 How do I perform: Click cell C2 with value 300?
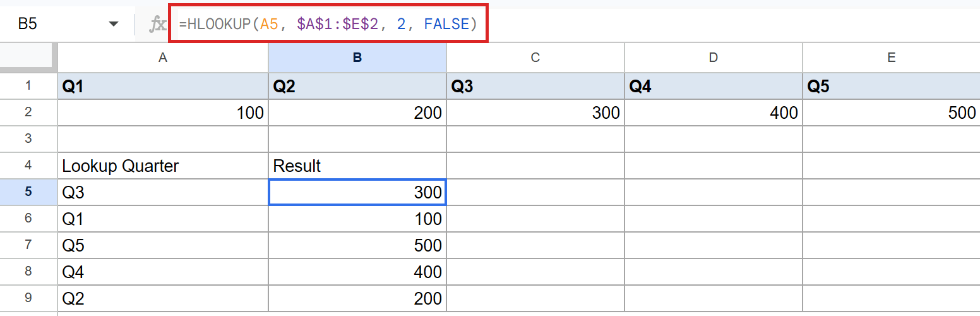click(535, 112)
